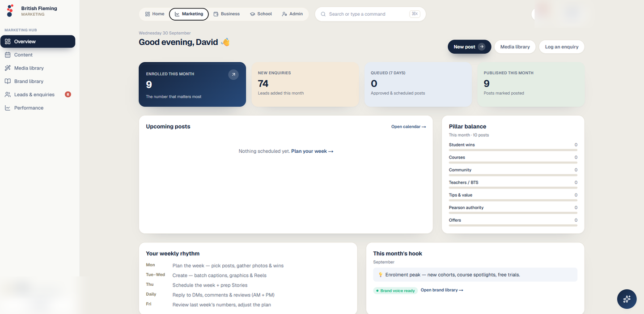Switch to the Home tab

tap(155, 14)
